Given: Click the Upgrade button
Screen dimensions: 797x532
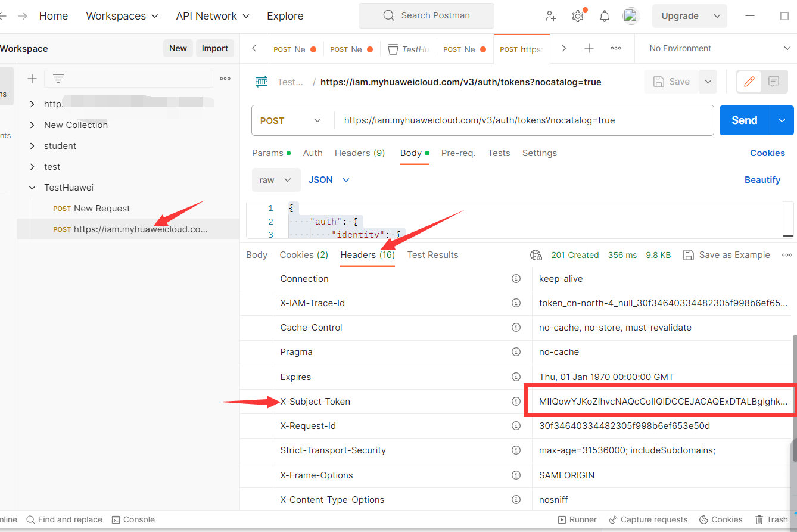Looking at the screenshot, I should [x=680, y=16].
